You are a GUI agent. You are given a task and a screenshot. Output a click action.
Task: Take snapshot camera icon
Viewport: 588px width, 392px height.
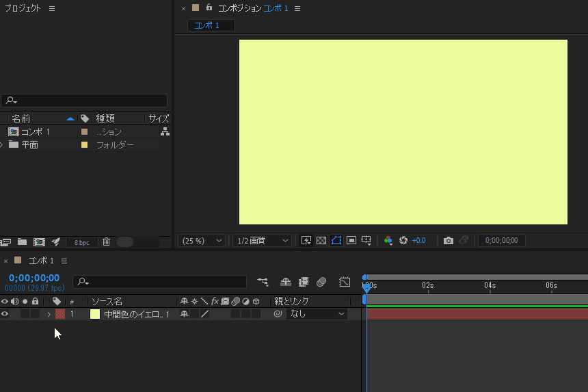[448, 240]
